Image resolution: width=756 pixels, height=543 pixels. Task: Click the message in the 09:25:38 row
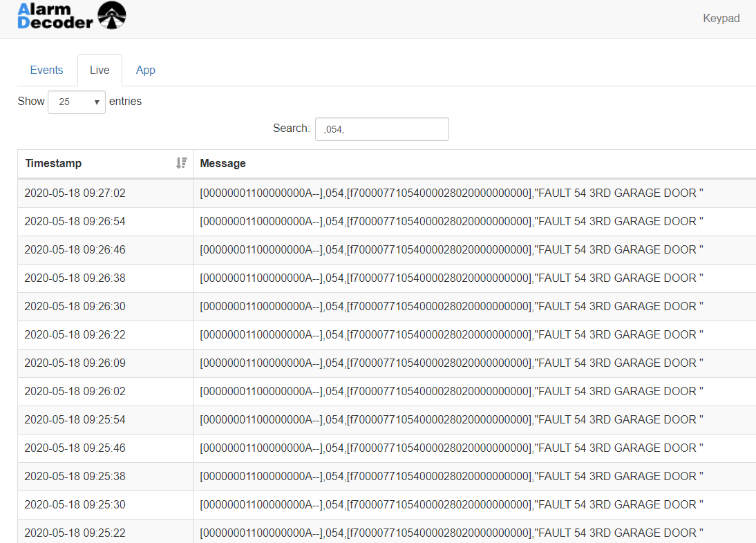pyautogui.click(x=451, y=476)
